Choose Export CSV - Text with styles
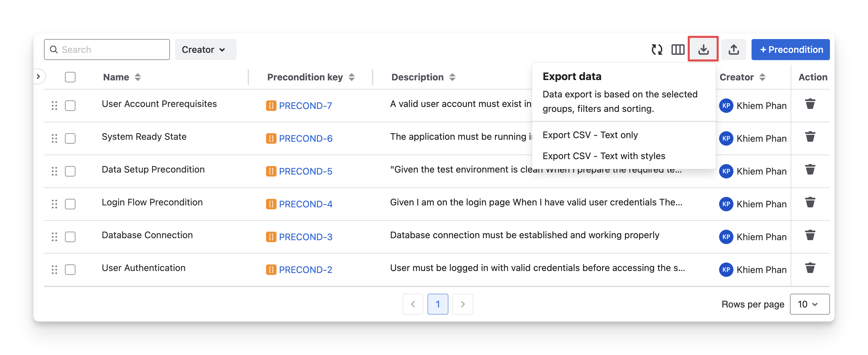The height and width of the screenshot is (355, 868). click(604, 156)
